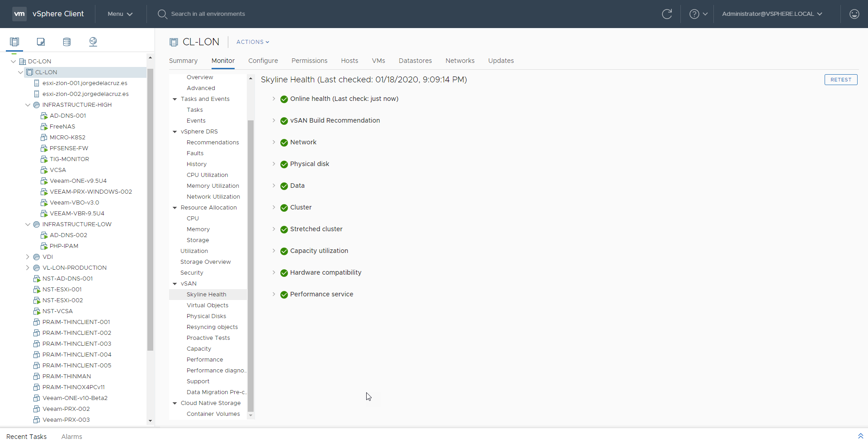The height and width of the screenshot is (443, 868).
Task: Open the Updates tab
Action: tap(501, 61)
